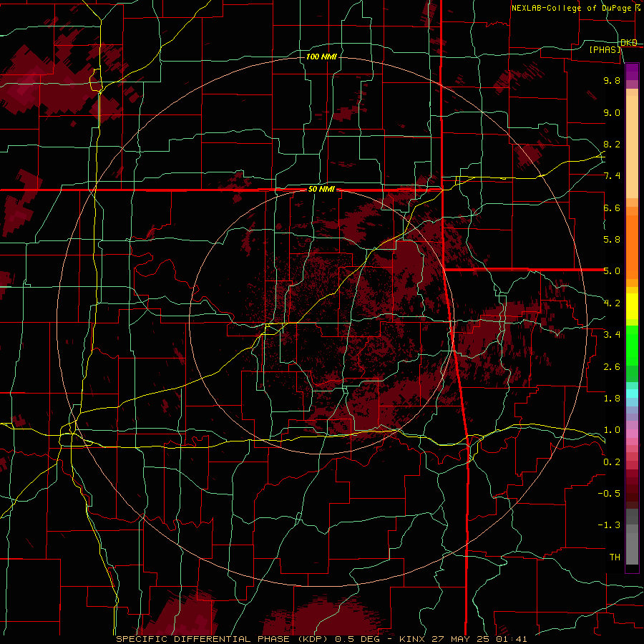Screen dimensions: 644x644
Task: Click the [PHAS] legend heading
Action: tap(605, 49)
